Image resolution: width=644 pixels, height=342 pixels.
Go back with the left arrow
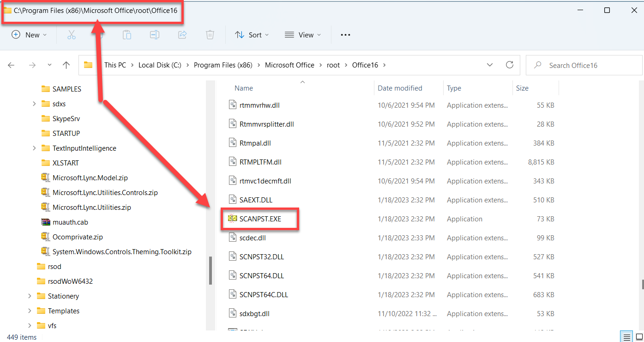point(11,65)
